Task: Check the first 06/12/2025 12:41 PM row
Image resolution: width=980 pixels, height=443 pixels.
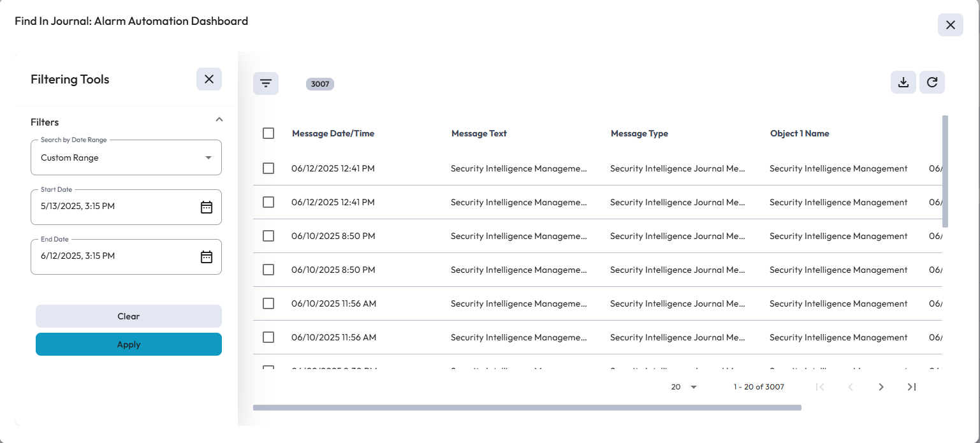Action: point(268,168)
